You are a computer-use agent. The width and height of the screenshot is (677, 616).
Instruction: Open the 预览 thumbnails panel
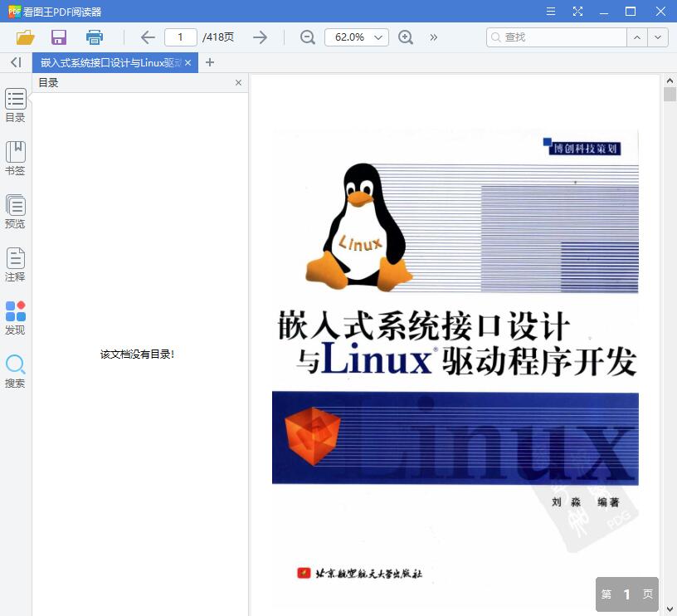point(16,212)
